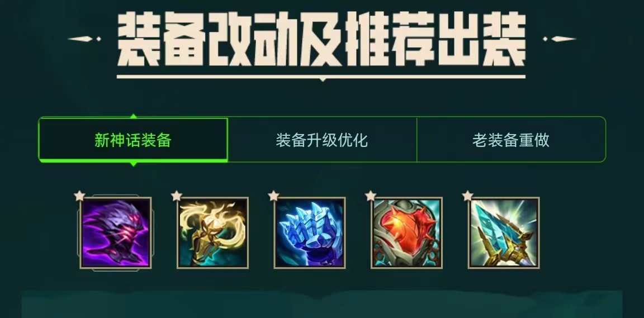644x318 pixels.
Task: Open the red spiked heart shield item
Action: [406, 233]
